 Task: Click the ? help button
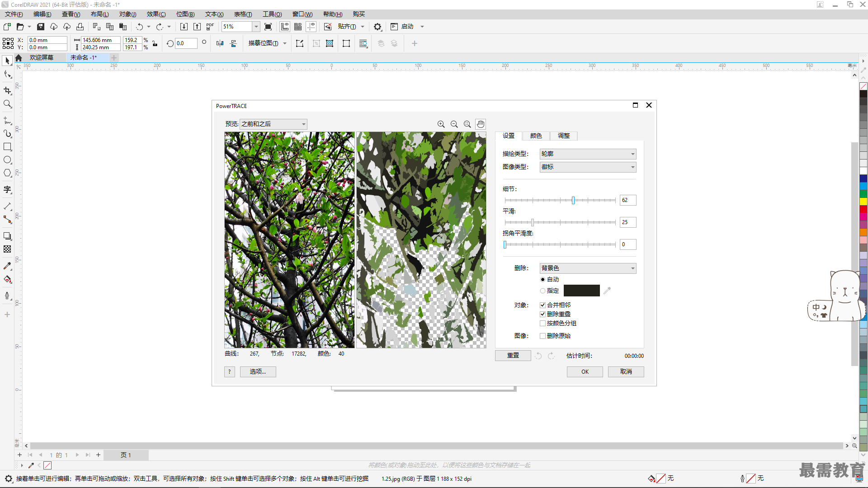coord(230,372)
